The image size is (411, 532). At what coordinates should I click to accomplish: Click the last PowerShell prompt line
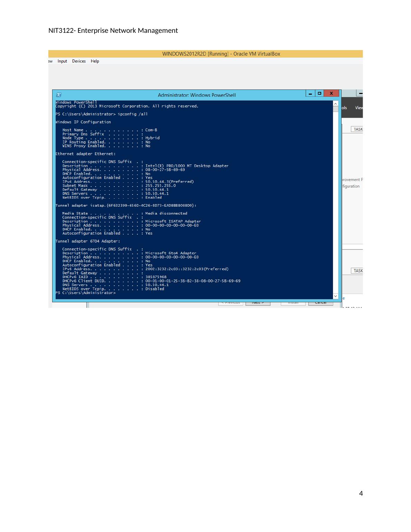(x=86, y=293)
